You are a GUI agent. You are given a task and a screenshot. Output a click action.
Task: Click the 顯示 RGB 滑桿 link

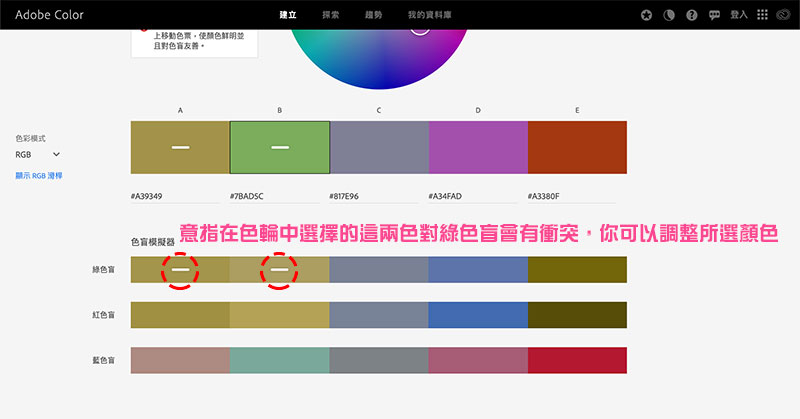[x=39, y=175]
